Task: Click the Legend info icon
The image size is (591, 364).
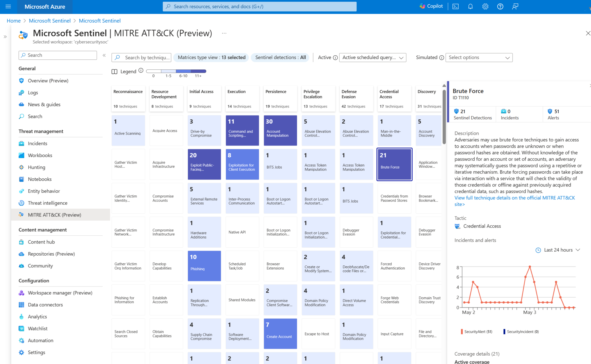Action: pos(141,70)
